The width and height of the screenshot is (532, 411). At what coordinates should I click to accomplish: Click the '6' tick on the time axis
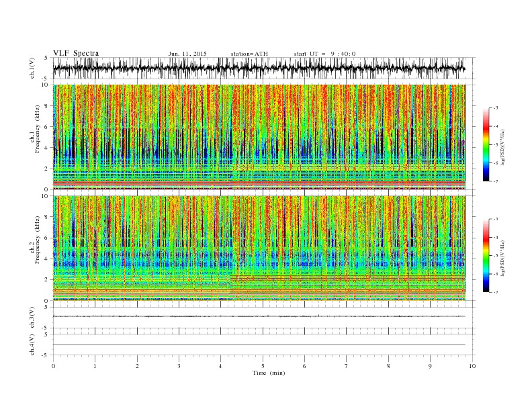tap(304, 366)
